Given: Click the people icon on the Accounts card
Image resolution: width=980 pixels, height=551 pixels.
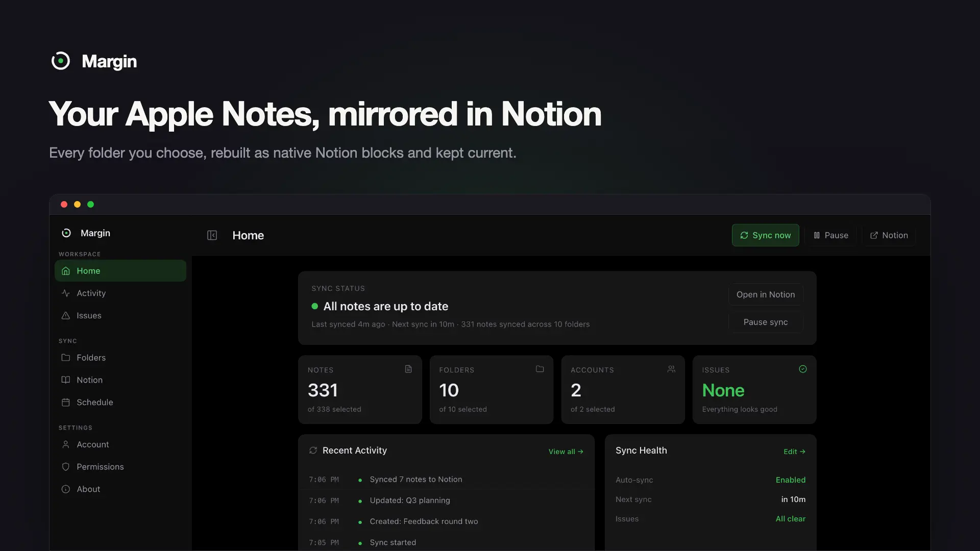Looking at the screenshot, I should 671,369.
